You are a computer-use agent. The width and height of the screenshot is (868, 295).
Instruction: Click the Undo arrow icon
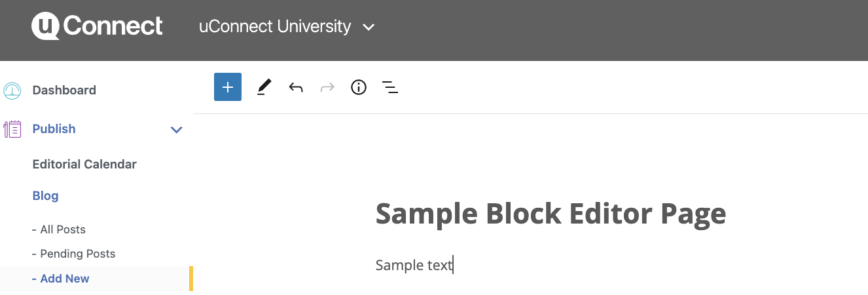[296, 87]
